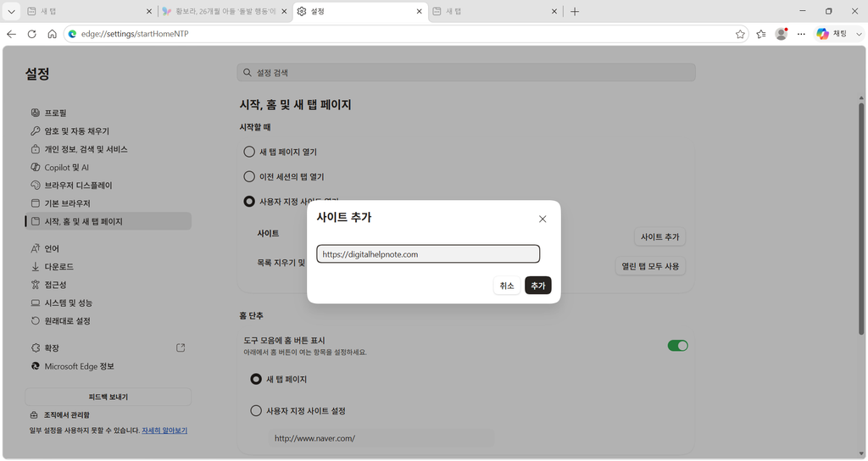Image resolution: width=868 pixels, height=461 pixels.
Task: Click the dialog URL field with digitalhelpnote.com
Action: tap(428, 254)
